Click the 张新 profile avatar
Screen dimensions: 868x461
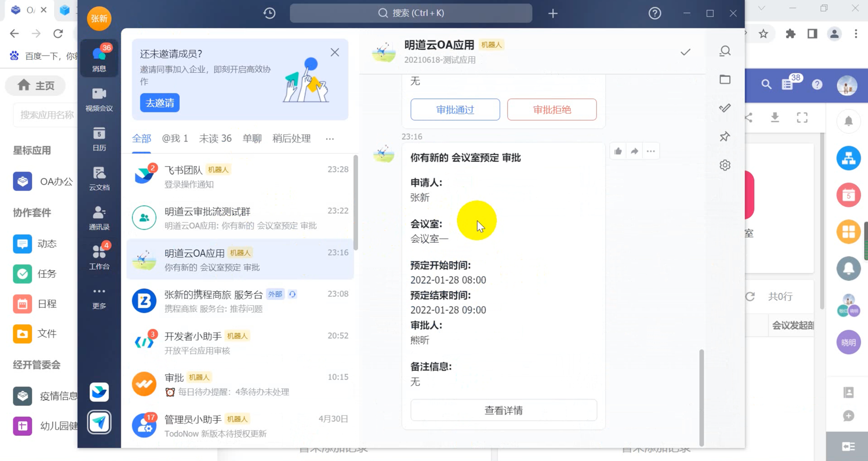click(99, 18)
